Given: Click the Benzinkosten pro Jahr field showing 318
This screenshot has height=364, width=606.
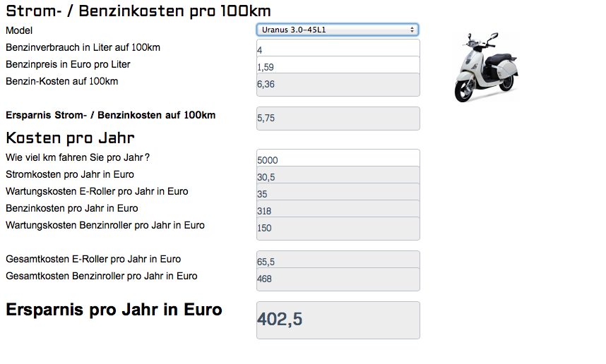Looking at the screenshot, I should point(338,210).
